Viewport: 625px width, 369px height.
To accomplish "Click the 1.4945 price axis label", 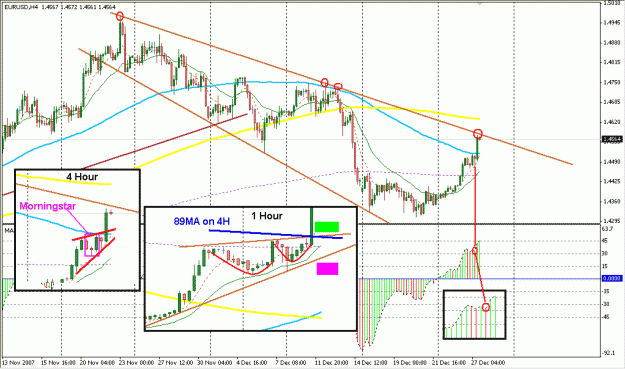I will [612, 22].
